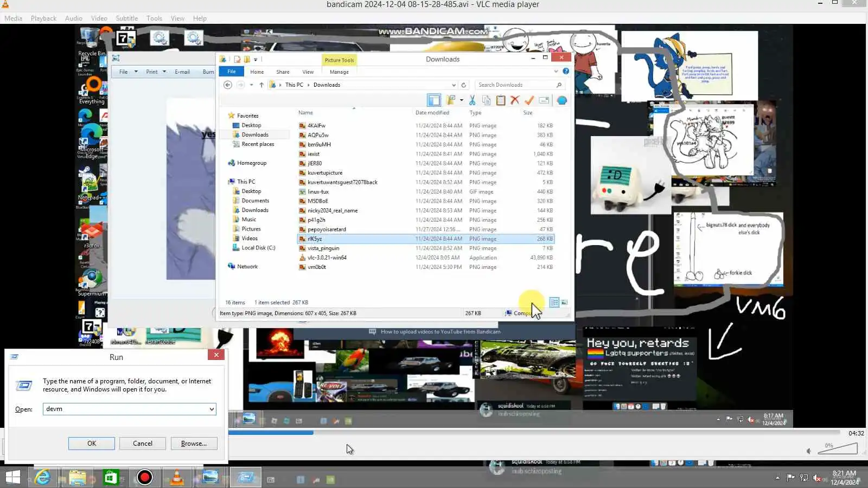Open the Customize Quick Access Toolbar arrow
The height and width of the screenshot is (488, 868).
pyautogui.click(x=256, y=60)
